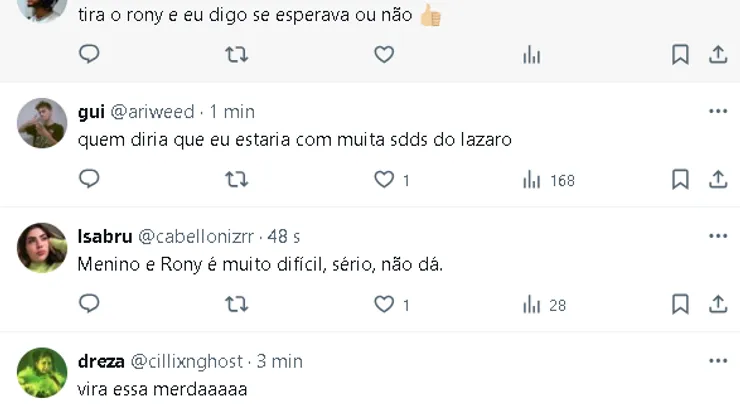Like gui's tweet about lazaro
This screenshot has height=416, width=740.
pyautogui.click(x=384, y=180)
